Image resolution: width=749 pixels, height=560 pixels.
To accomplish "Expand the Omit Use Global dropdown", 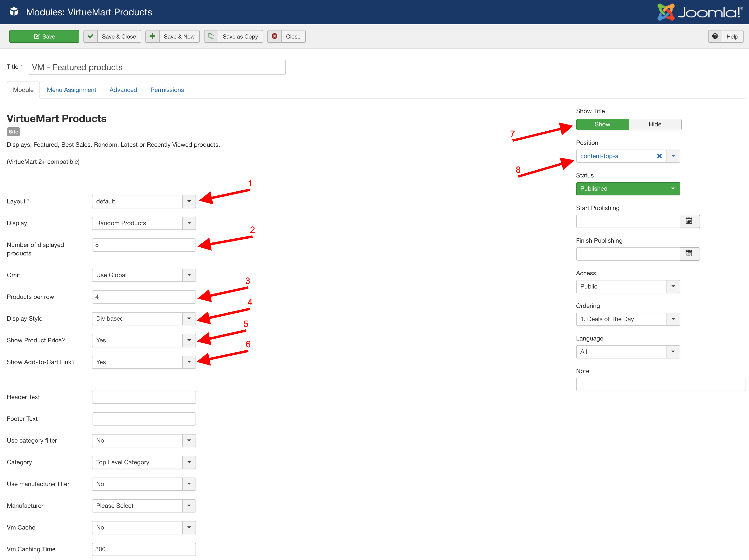I will [144, 275].
